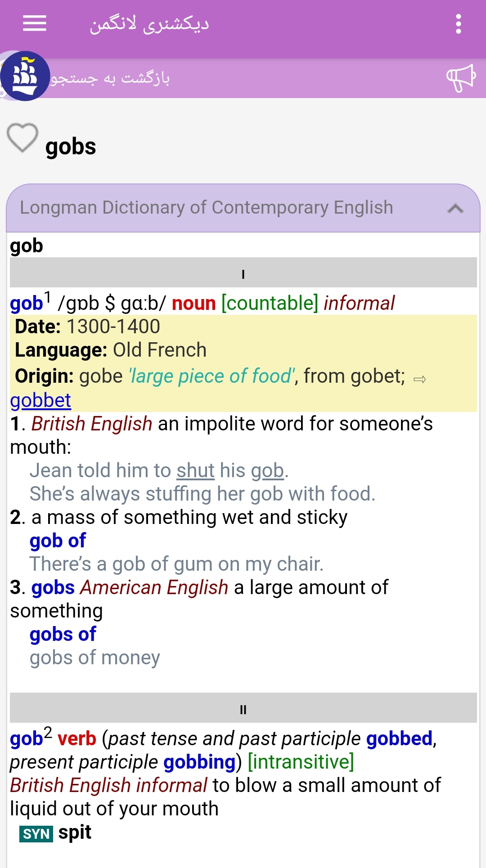Image resolution: width=486 pixels, height=868 pixels.
Task: Select the section I divider bar
Action: pyautogui.click(x=243, y=273)
